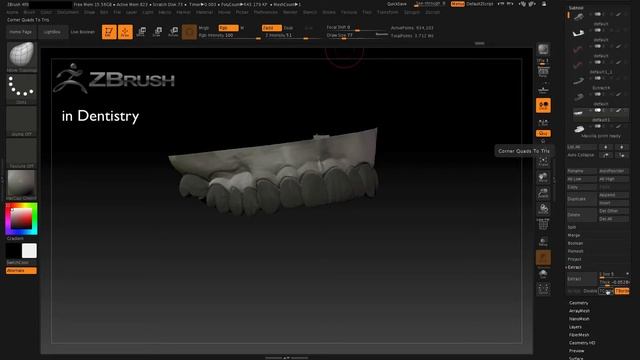Image resolution: width=640 pixels, height=360 pixels.
Task: Click the Extract button
Action: click(582, 279)
